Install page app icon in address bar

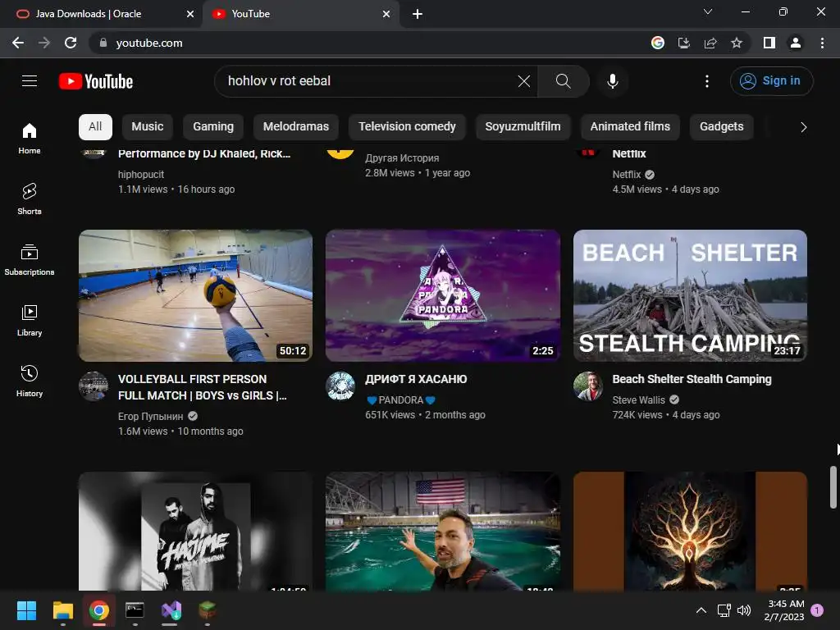point(684,43)
